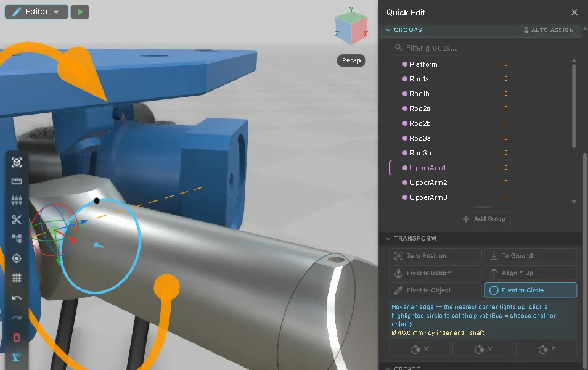This screenshot has height=370, width=588.
Task: Click the Rod2a group color dot
Action: tap(404, 109)
